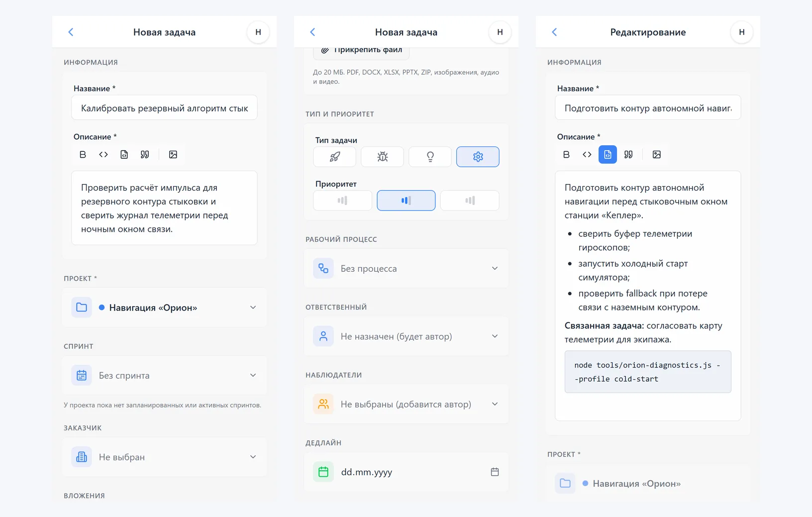The width and height of the screenshot is (812, 517).
Task: Open Не назначен (будет автор) dropdown
Action: [x=406, y=336]
